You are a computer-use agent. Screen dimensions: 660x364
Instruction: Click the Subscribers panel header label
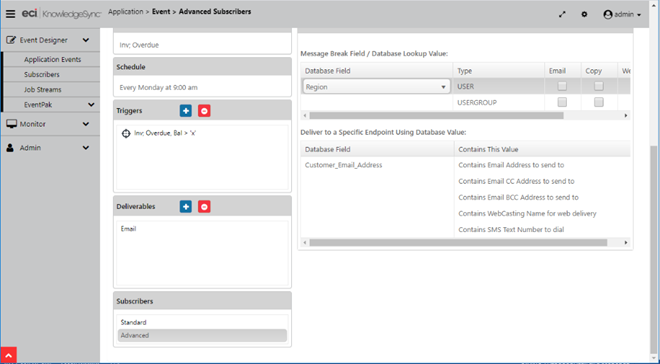(135, 301)
